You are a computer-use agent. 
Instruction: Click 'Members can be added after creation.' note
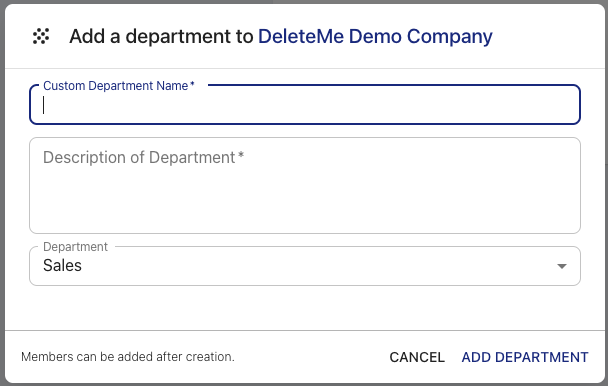coord(128,357)
